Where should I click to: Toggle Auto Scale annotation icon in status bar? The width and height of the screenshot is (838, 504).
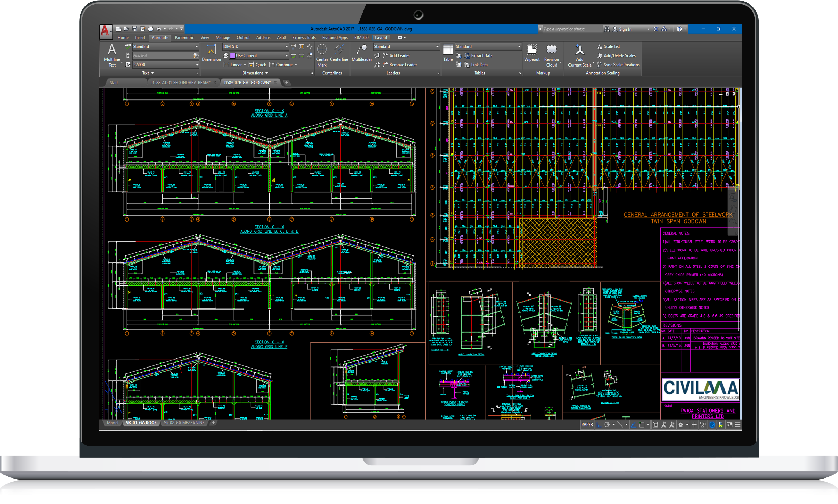672,425
